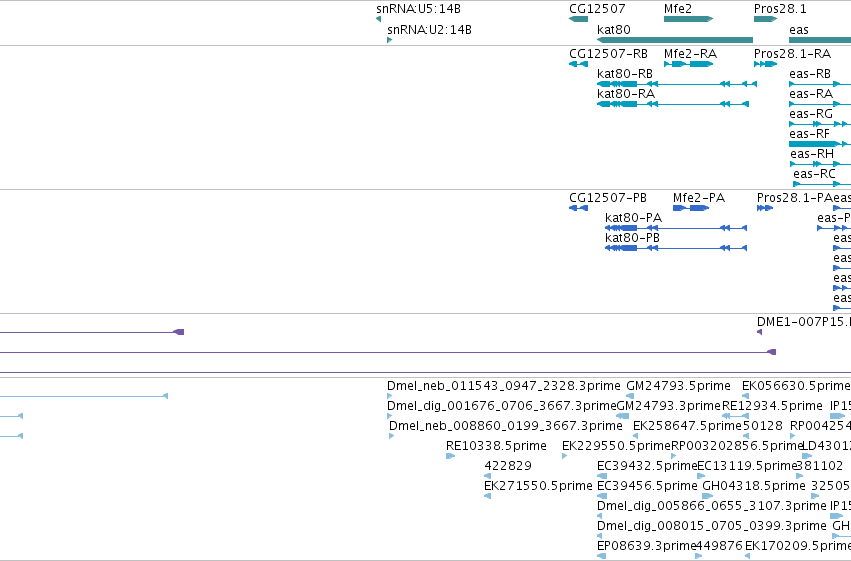The image size is (851, 561).
Task: Select the eas-RH transcript label
Action: (812, 154)
